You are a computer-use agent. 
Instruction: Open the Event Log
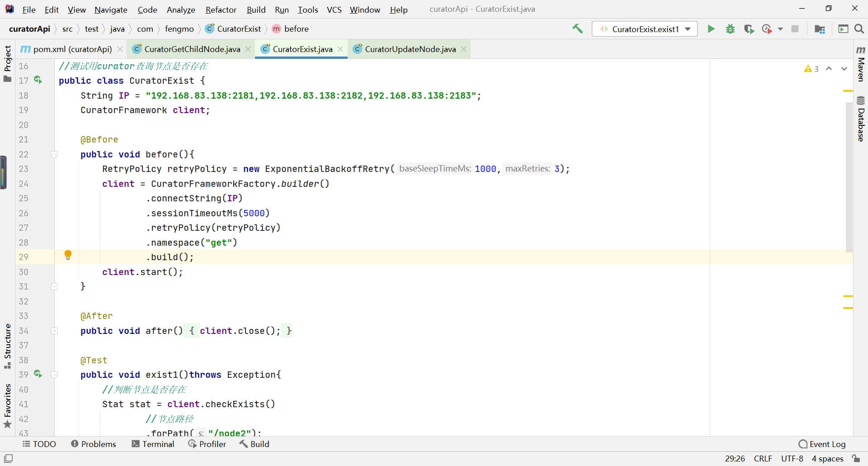(x=822, y=444)
